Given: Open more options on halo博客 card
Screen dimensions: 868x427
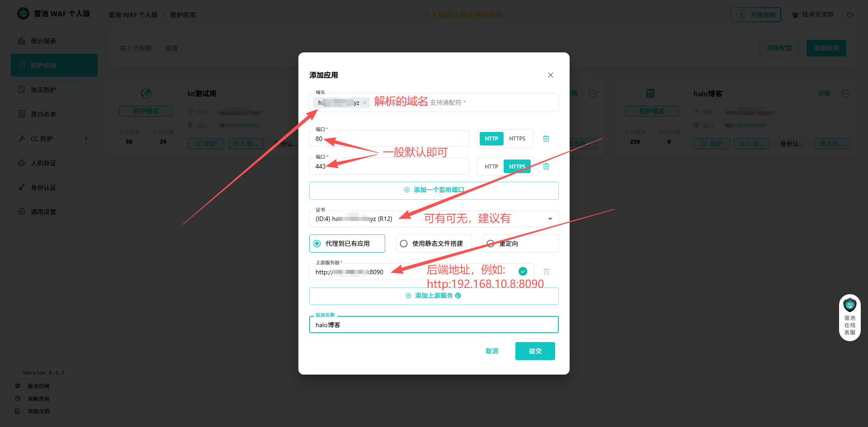Looking at the screenshot, I should (x=845, y=94).
